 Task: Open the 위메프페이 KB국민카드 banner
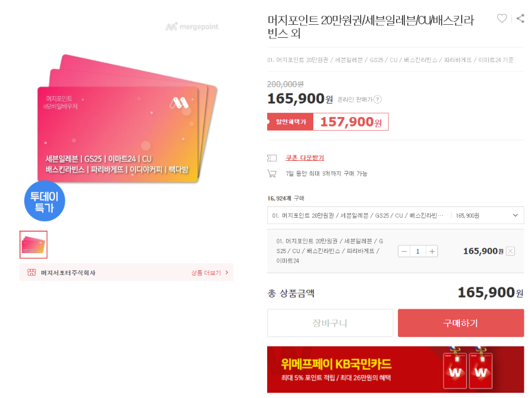point(395,370)
